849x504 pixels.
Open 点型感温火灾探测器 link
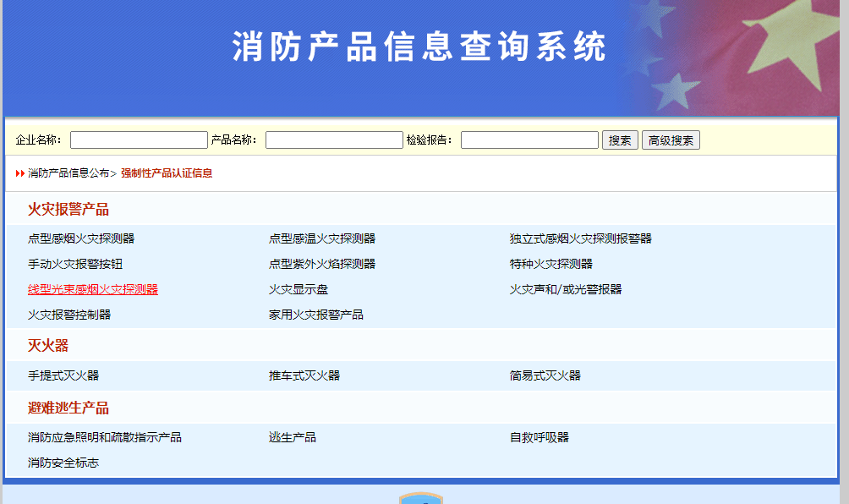point(322,238)
